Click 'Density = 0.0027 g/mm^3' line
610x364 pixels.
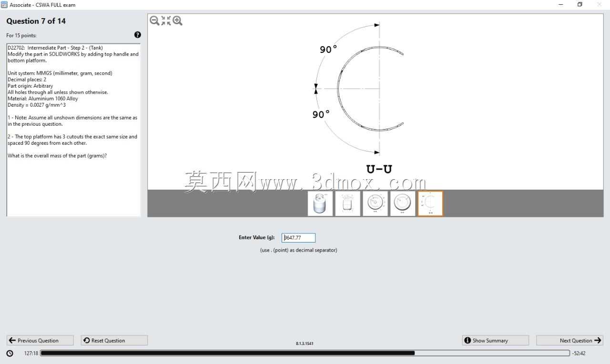click(x=37, y=105)
